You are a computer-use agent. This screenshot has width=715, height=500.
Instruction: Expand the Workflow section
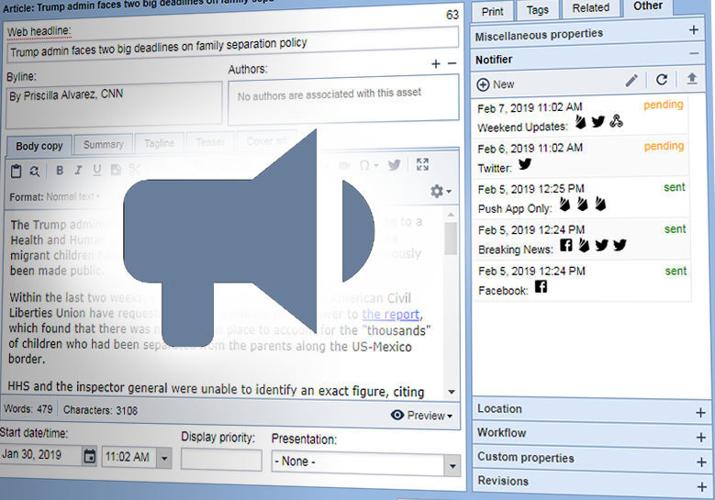tap(701, 438)
